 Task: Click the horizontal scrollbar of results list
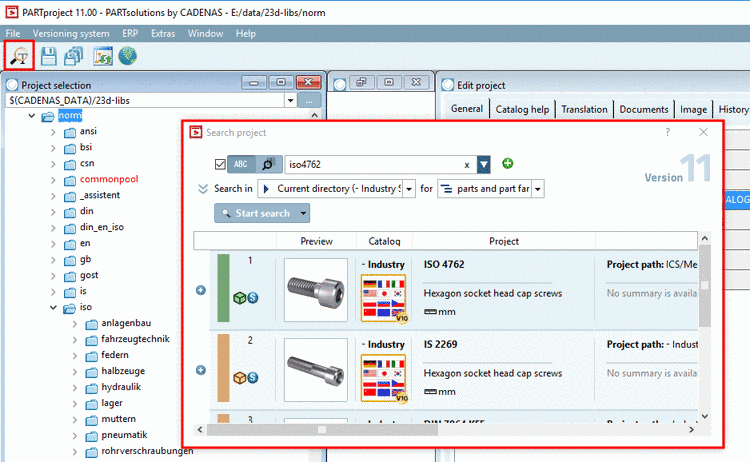click(445, 429)
